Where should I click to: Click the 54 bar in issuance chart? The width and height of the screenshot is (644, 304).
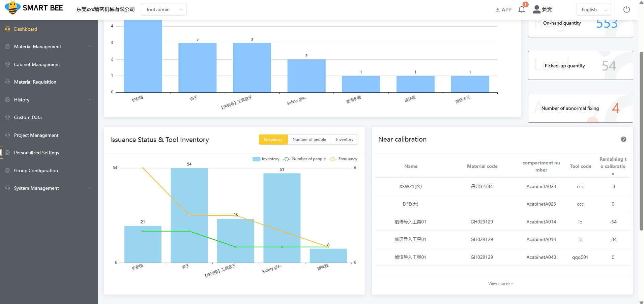189,215
